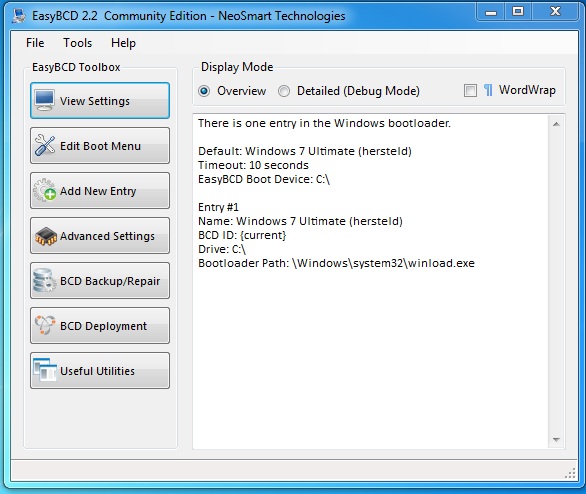Screen dimensions: 586x494
Task: Click the 'Name: Windows 7 Ultimate (hersteld)' line
Action: coord(300,221)
